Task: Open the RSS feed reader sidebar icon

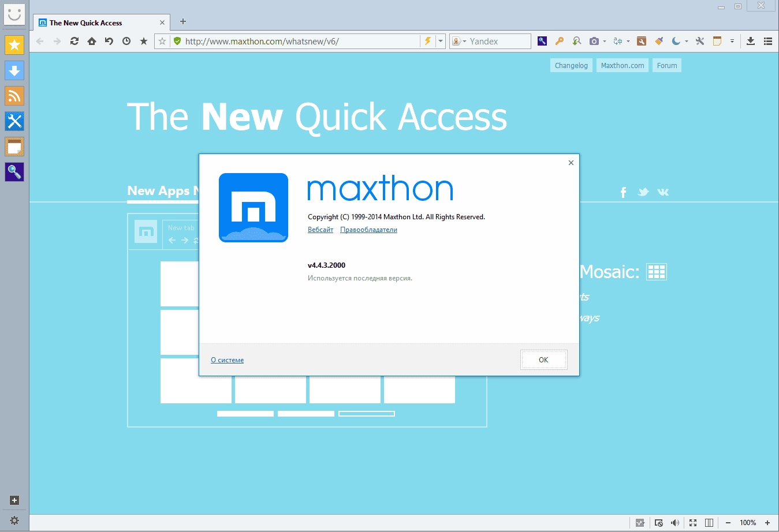Action: point(14,96)
